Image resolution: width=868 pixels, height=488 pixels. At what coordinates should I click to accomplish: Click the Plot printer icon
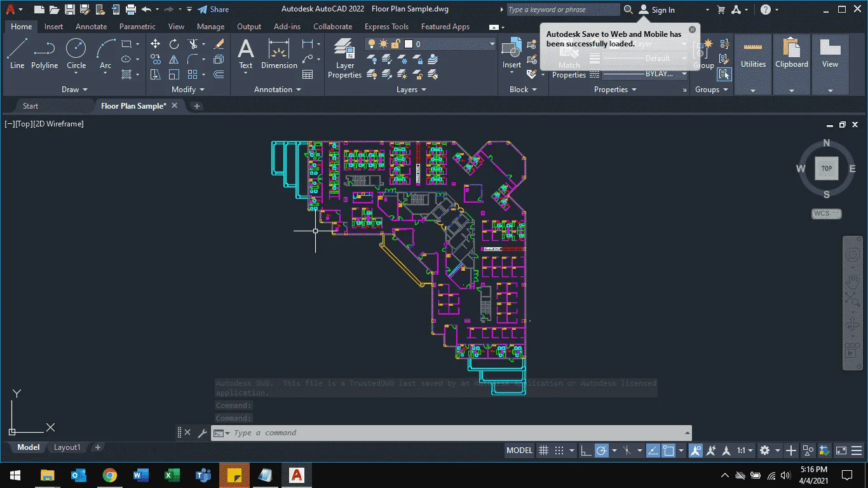point(131,10)
